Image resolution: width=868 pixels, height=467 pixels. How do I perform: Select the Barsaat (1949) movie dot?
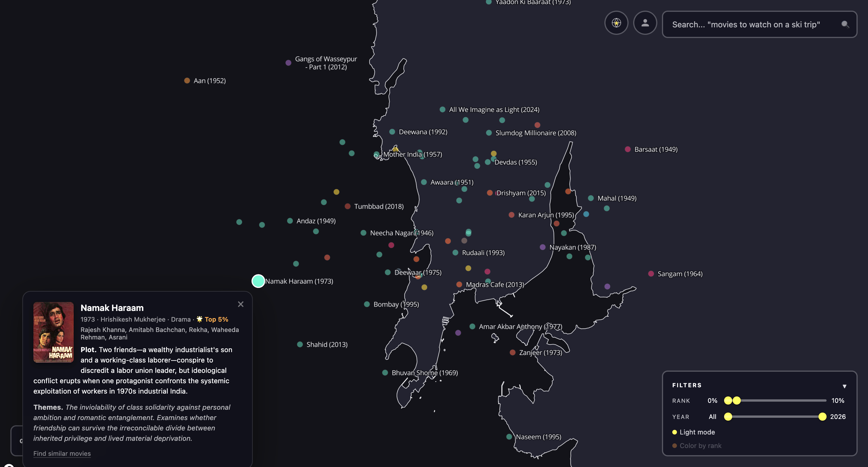627,149
